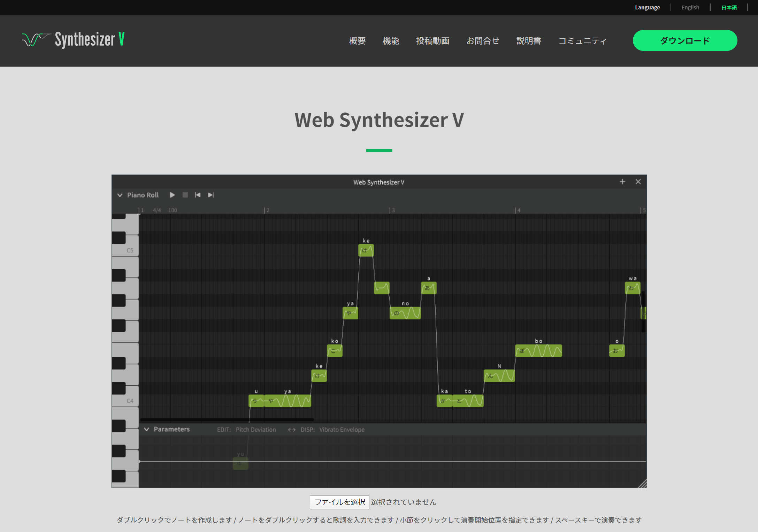This screenshot has width=758, height=532.
Task: Start playback with the play button
Action: tap(172, 195)
